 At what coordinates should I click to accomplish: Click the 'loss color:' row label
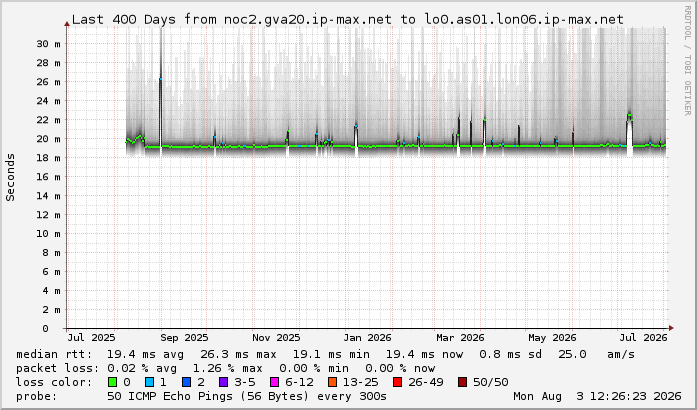tap(54, 382)
